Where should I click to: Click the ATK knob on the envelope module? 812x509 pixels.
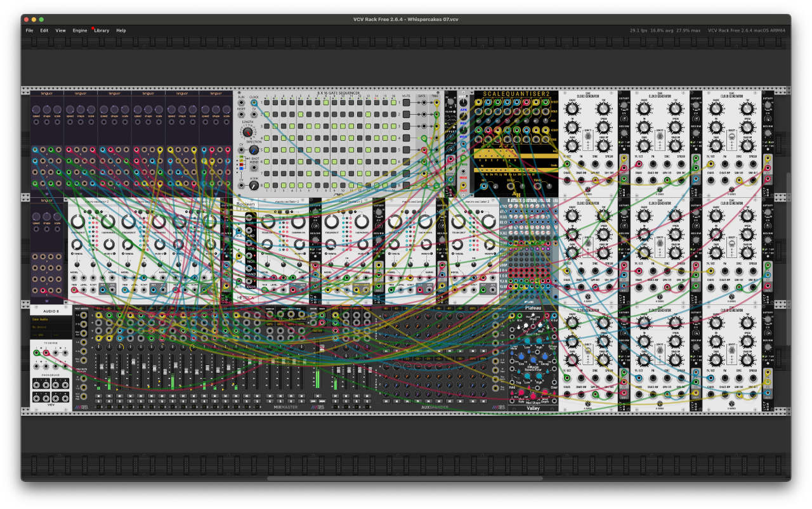click(x=464, y=103)
